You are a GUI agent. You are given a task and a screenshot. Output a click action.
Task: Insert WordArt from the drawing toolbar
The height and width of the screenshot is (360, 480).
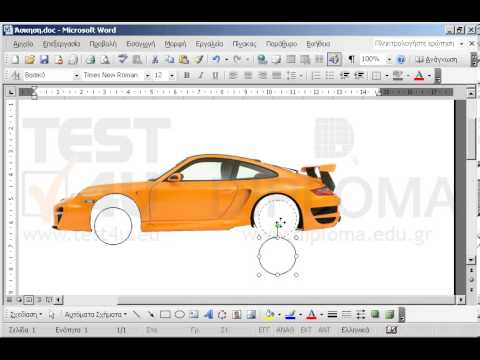[x=208, y=314]
